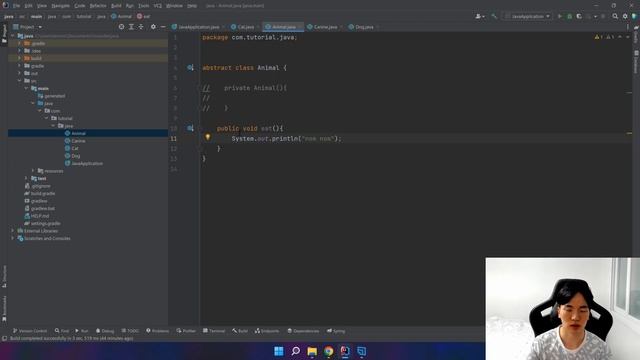This screenshot has width=640, height=360.
Task: Click the Run green play icon
Action: tap(560, 16)
